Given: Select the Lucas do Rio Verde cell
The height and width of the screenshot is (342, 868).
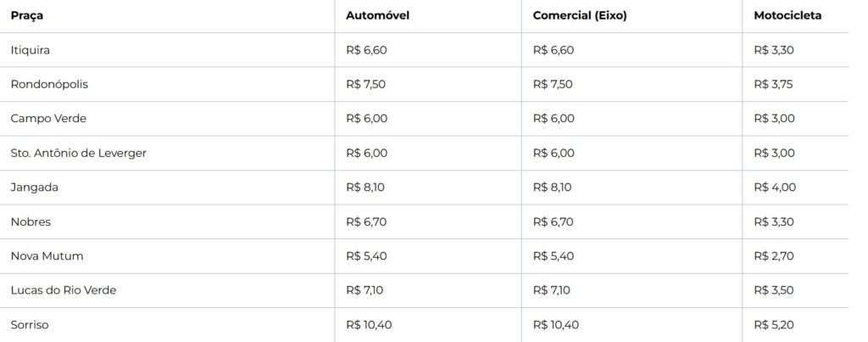Looking at the screenshot, I should (x=64, y=290).
